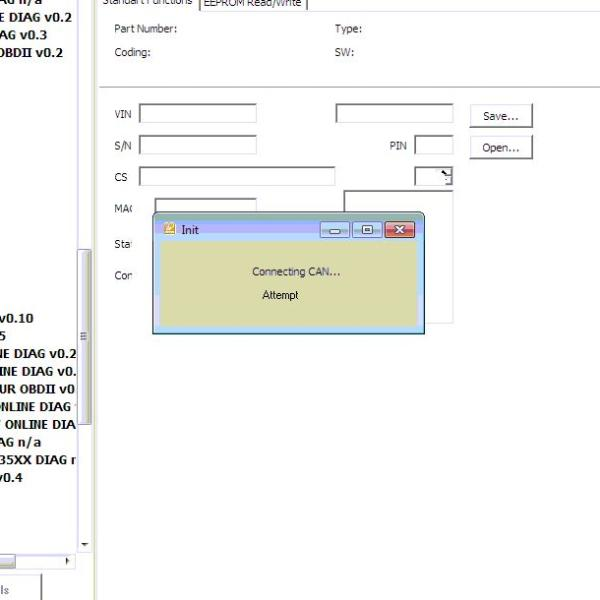The image size is (600, 600).
Task: Click the horizontal scrollbar right arrow
Action: (66, 561)
